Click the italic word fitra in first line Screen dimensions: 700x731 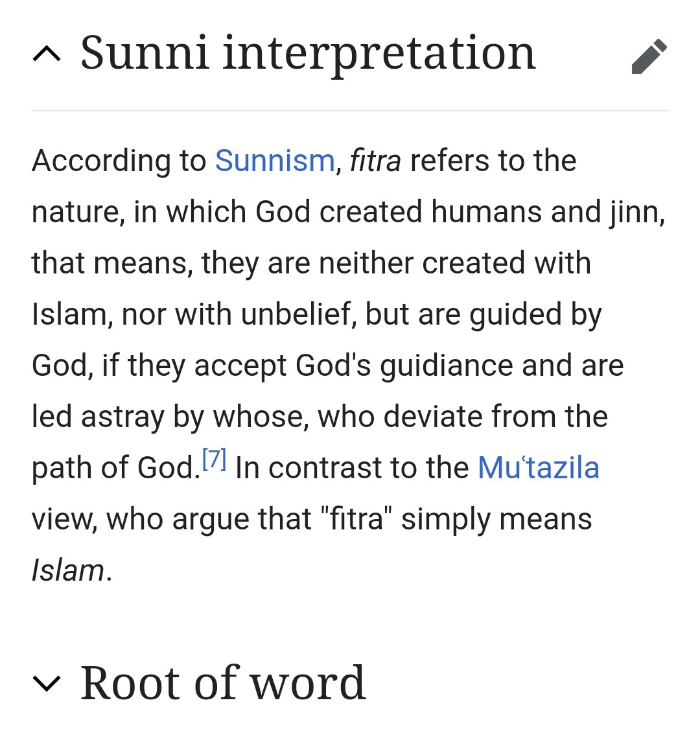375,160
